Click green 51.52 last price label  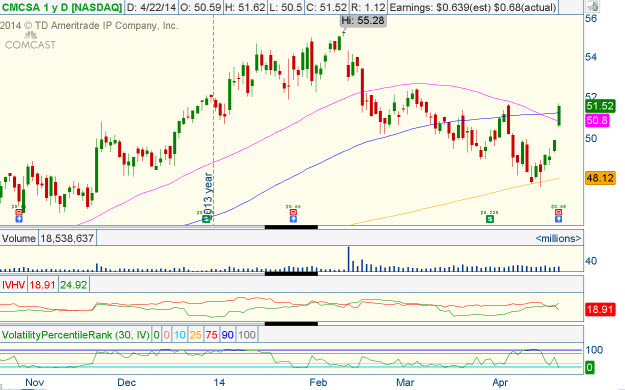point(600,106)
